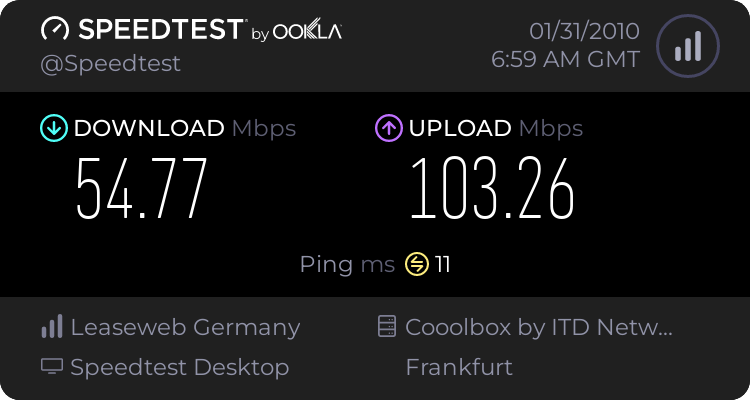Screen dimensions: 750x400
Task: Click the desktop monitor icon
Action: [52, 366]
